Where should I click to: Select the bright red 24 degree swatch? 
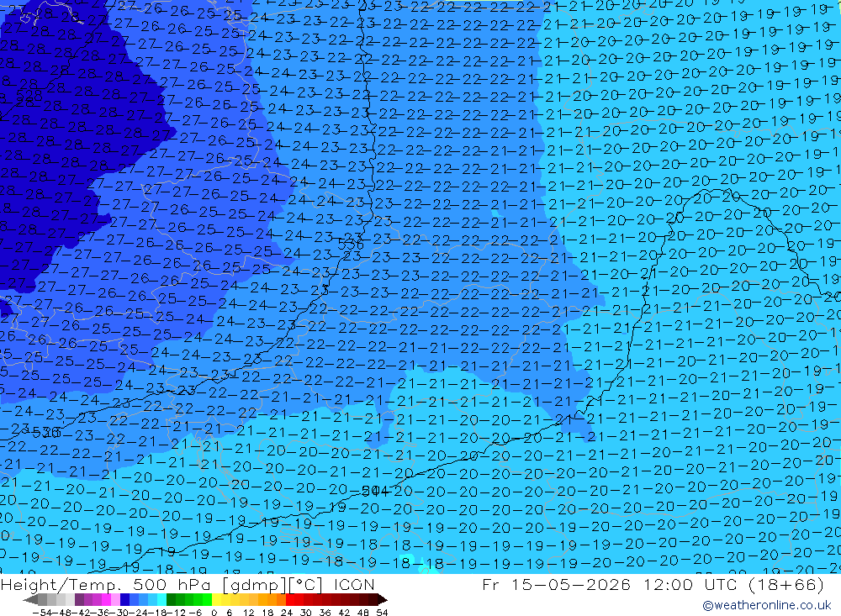[290, 600]
